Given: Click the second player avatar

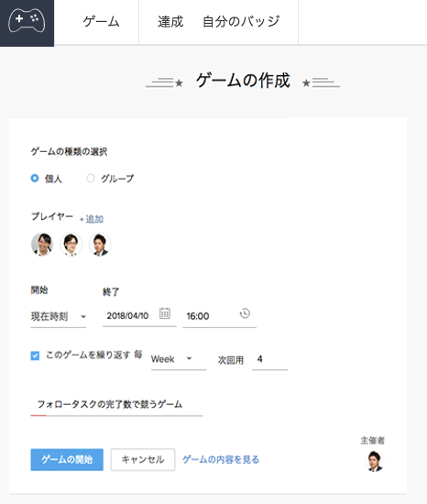Looking at the screenshot, I should pyautogui.click(x=71, y=245).
